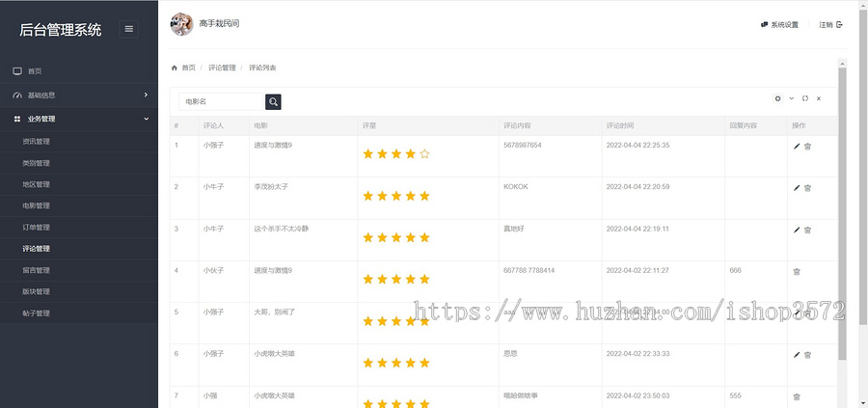Open 订单管理 in the sidebar
This screenshot has width=868, height=408.
36,227
